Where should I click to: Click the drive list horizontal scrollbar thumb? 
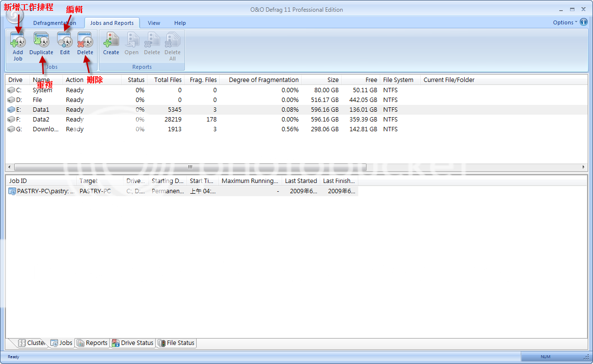pos(190,167)
